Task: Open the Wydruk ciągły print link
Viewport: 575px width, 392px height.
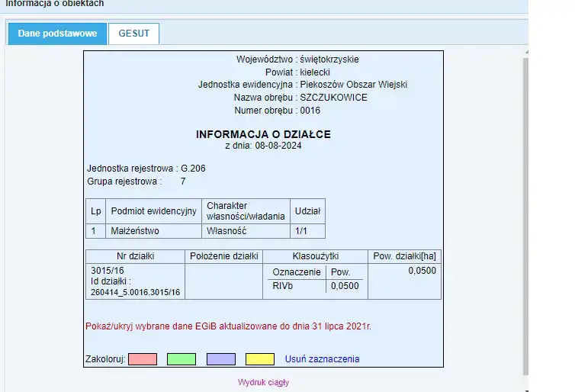Action: click(x=263, y=382)
